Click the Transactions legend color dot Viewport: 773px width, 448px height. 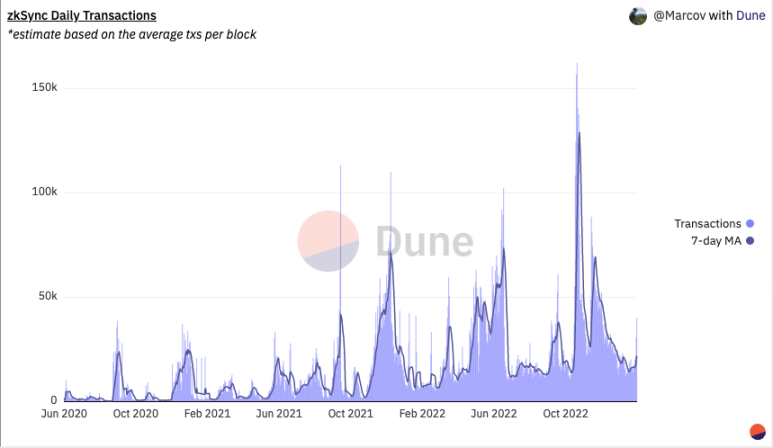pyautogui.click(x=750, y=224)
